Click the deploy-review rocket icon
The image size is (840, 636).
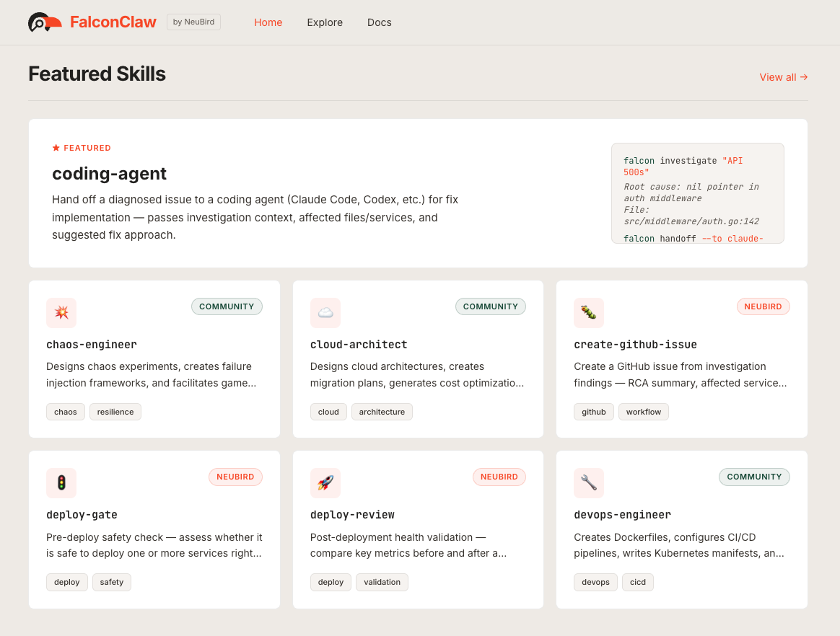tap(325, 483)
